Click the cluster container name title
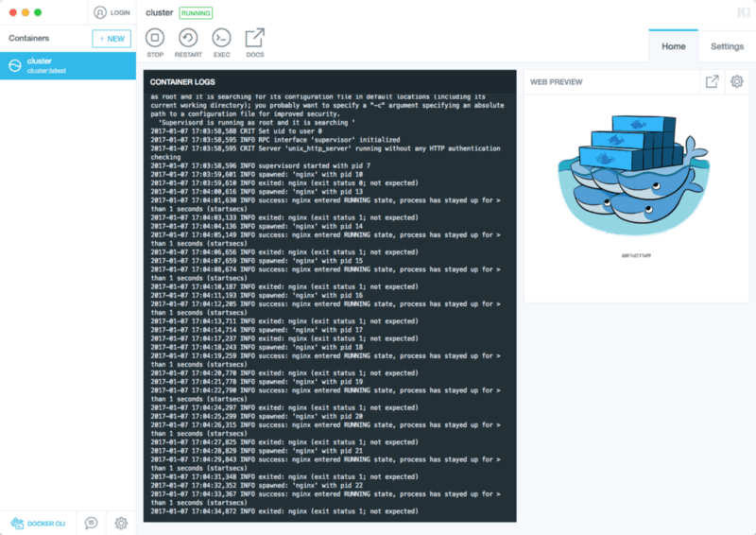The width and height of the screenshot is (756, 535). 159,13
